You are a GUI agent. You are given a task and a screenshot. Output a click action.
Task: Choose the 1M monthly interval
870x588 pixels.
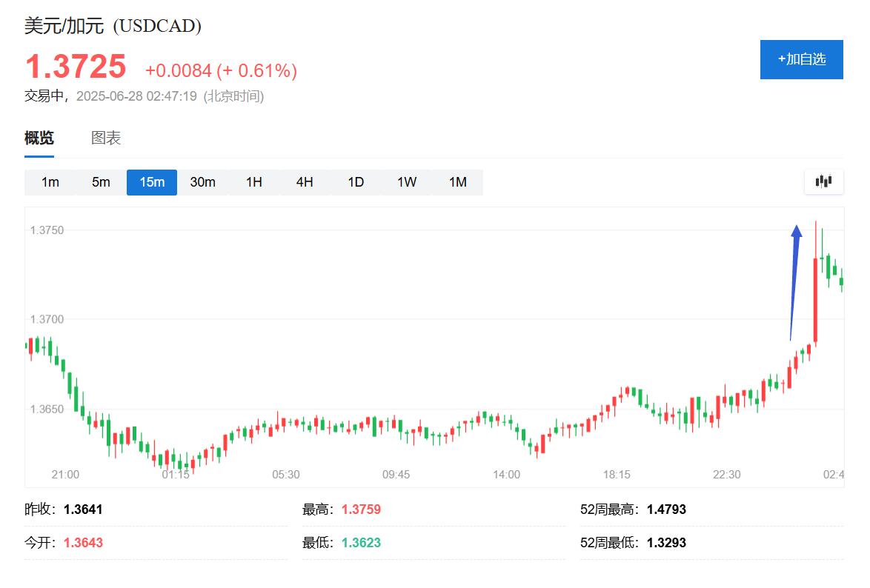(x=458, y=182)
